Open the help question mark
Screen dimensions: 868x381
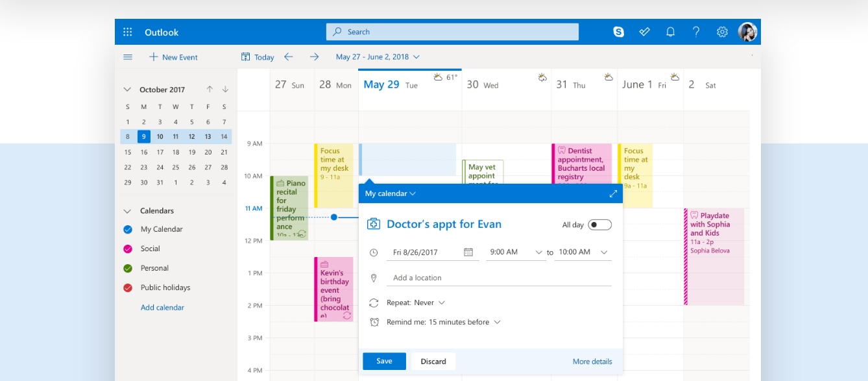[x=696, y=32]
